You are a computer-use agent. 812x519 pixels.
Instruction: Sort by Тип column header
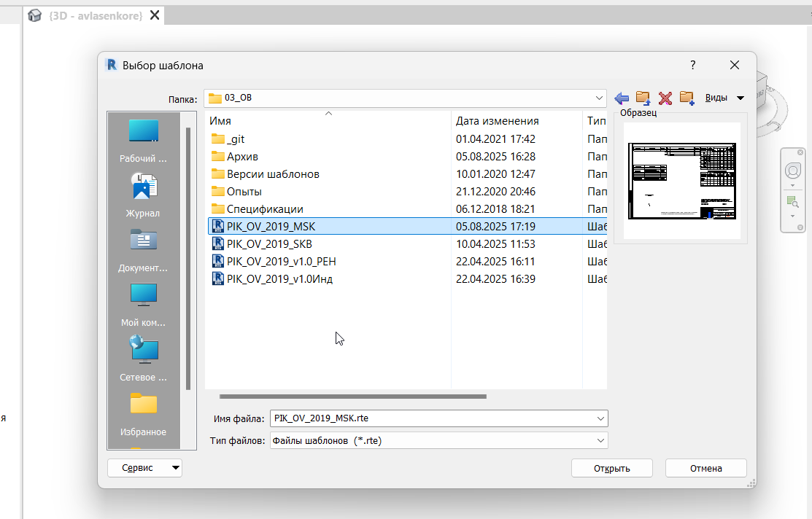595,120
